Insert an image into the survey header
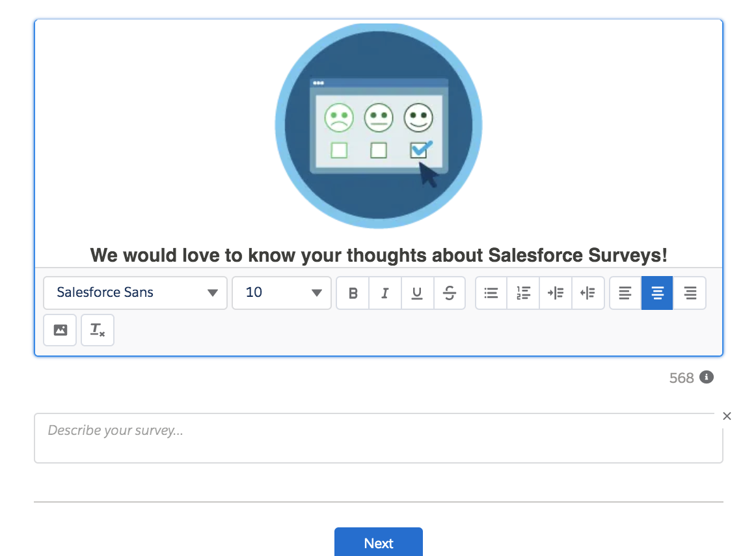The image size is (756, 556). pyautogui.click(x=60, y=330)
